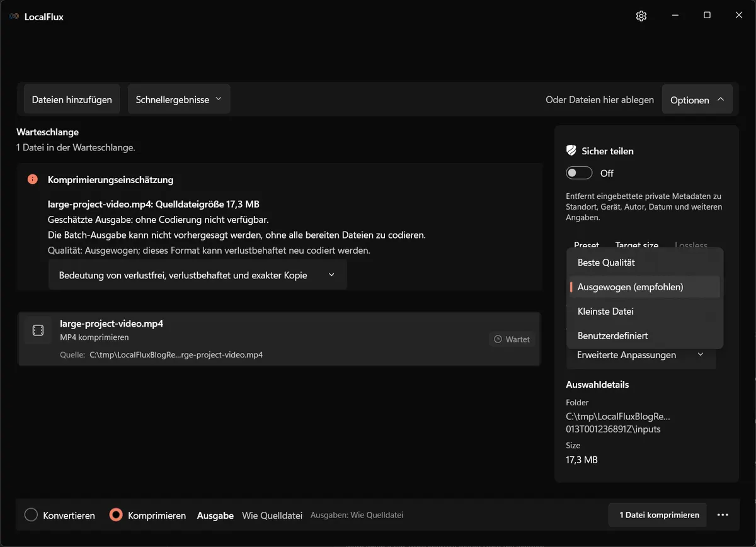Toggle the Sicher teilen switch on
The height and width of the screenshot is (547, 756).
pos(579,173)
